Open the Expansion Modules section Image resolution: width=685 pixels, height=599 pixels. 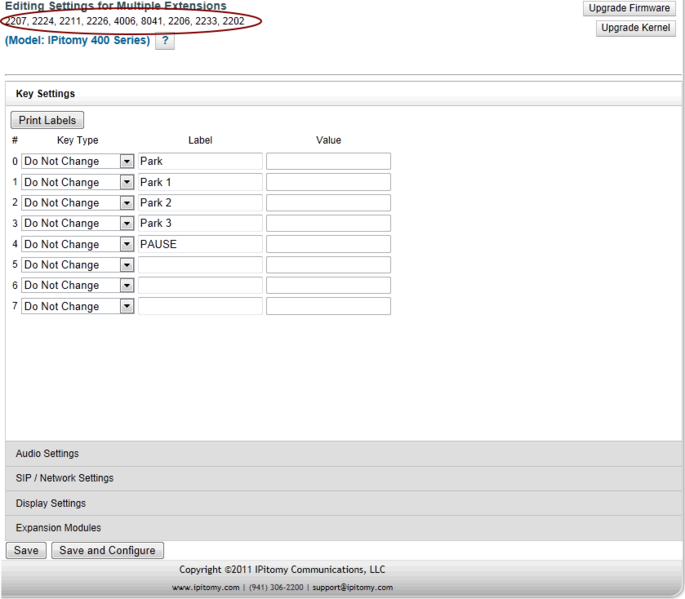pos(58,527)
